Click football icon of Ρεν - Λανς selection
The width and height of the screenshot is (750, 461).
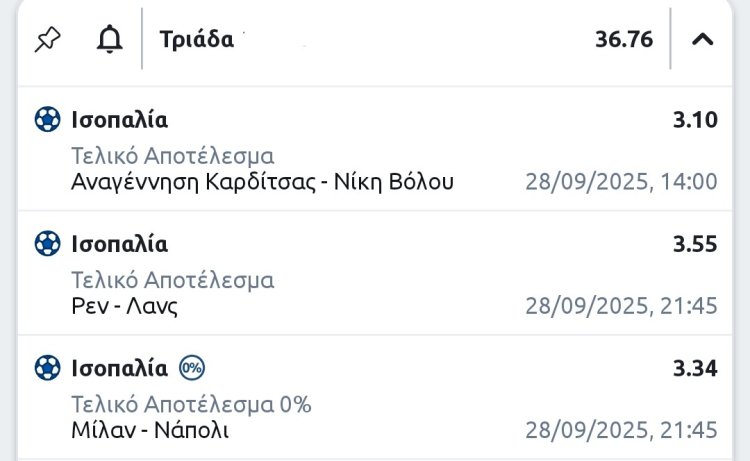(47, 244)
